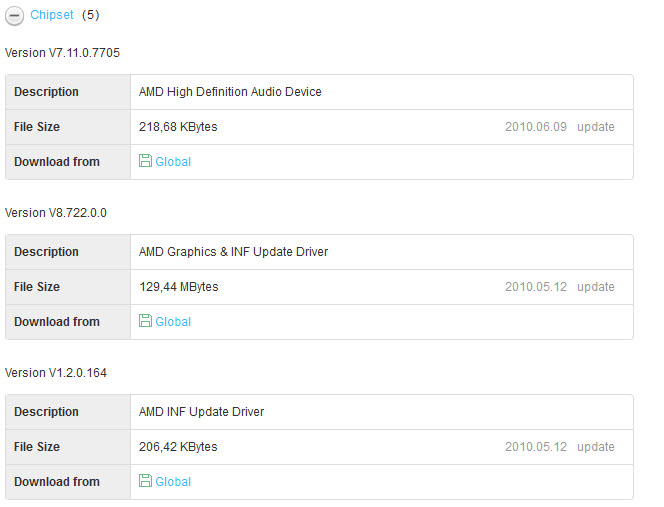Click save icon for AMD High Definition Audio

(145, 161)
